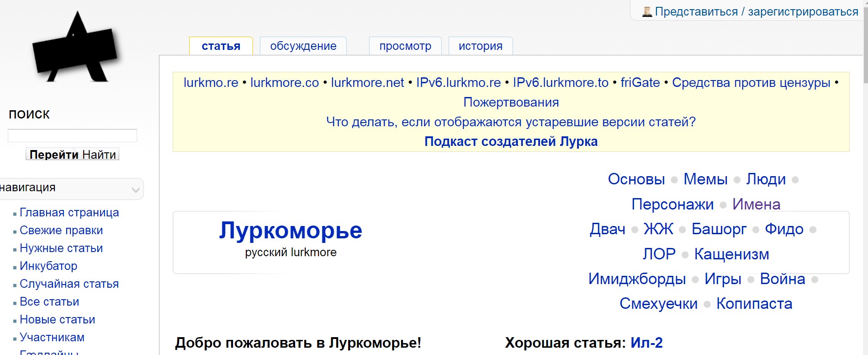The height and width of the screenshot is (355, 868).
Task: Go to Главная страница in sidebar
Action: 69,213
